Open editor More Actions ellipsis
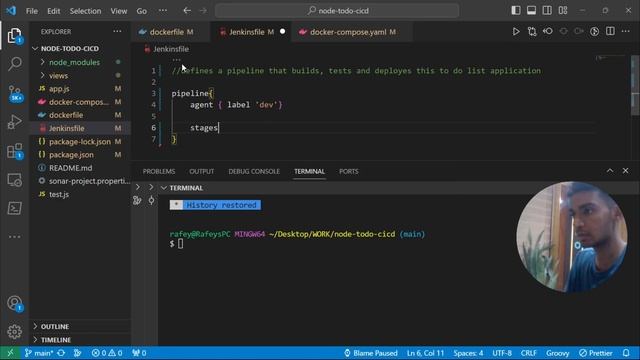640x360 pixels. click(626, 31)
